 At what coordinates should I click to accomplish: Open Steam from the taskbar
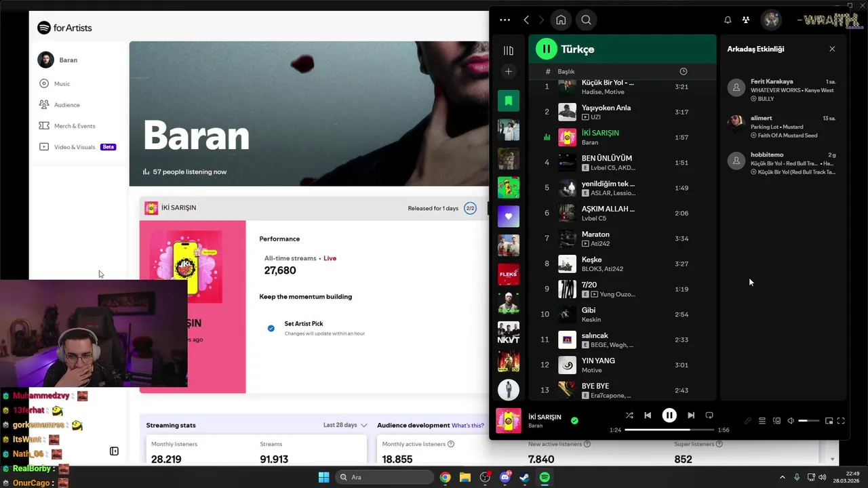pos(524,477)
